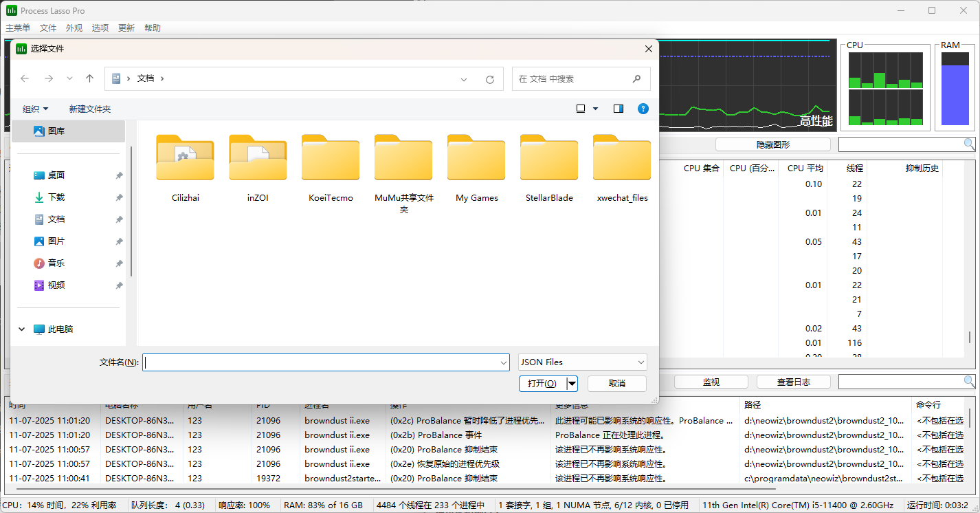980x513 pixels.
Task: Open the 组织 dropdown menu
Action: 36,109
